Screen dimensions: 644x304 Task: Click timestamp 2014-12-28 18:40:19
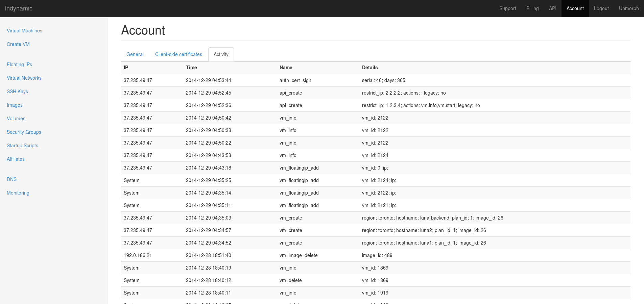pos(208,268)
